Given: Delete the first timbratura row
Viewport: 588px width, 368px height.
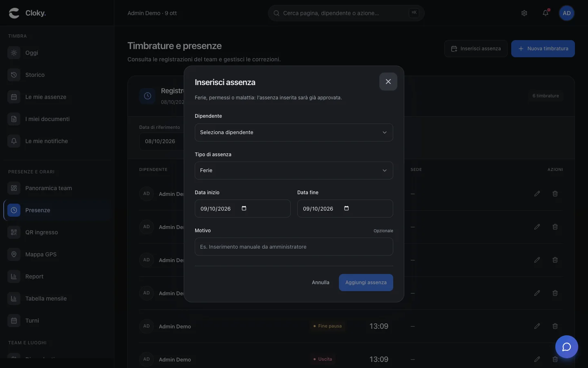Looking at the screenshot, I should coord(555,194).
